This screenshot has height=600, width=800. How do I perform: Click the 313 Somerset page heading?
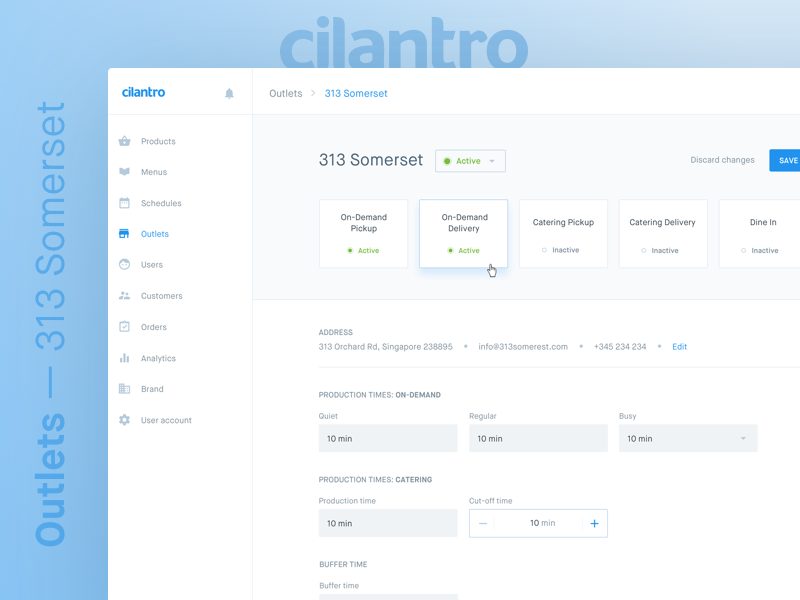pos(371,160)
